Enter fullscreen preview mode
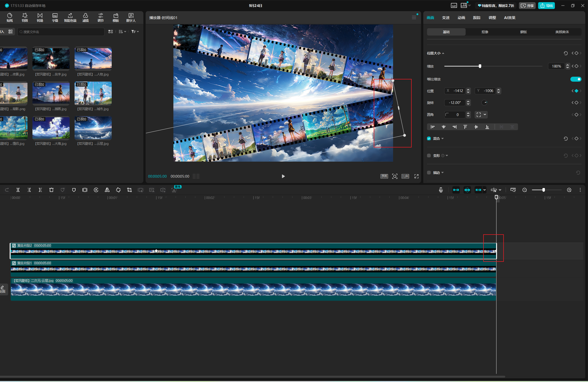Screen dimensions: 588x382 [416, 176]
